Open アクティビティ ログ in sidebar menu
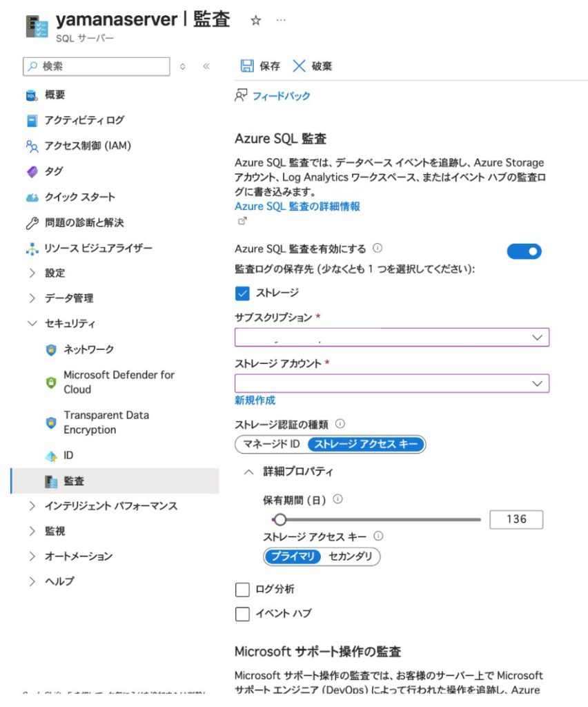 pyautogui.click(x=84, y=120)
